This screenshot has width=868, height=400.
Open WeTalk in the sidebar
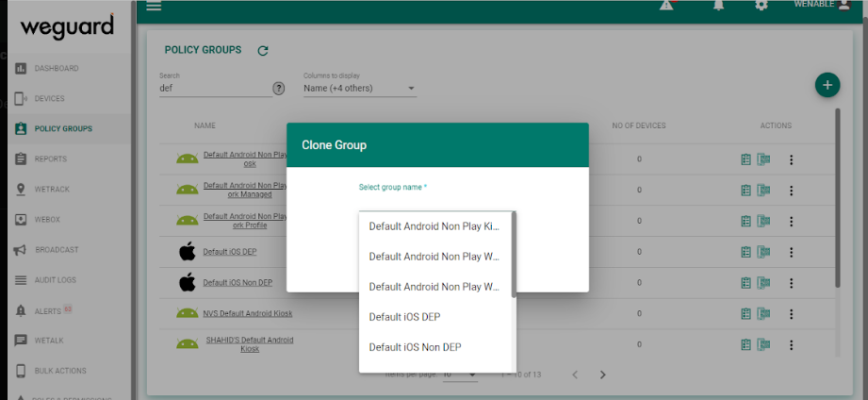(x=49, y=341)
